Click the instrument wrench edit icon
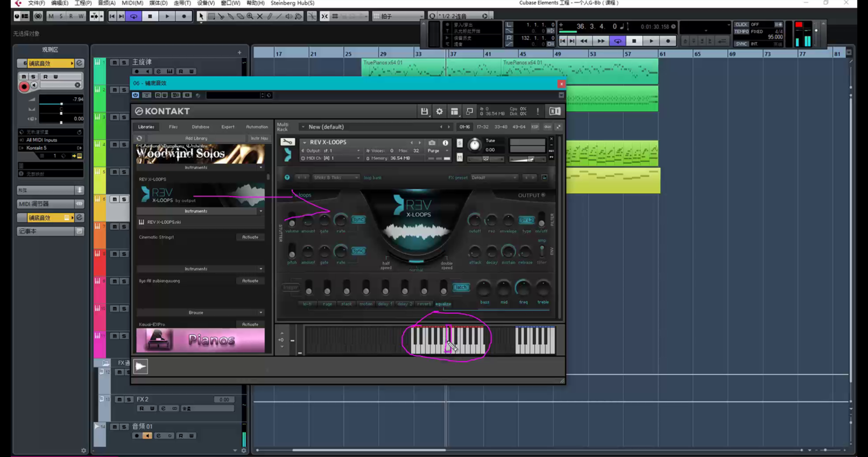 coord(287,142)
